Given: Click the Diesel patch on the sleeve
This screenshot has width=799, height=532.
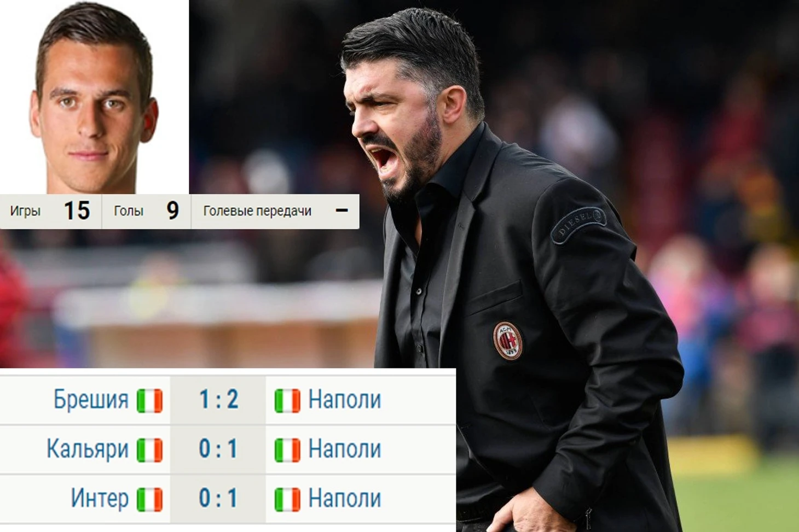Looking at the screenshot, I should point(578,224).
